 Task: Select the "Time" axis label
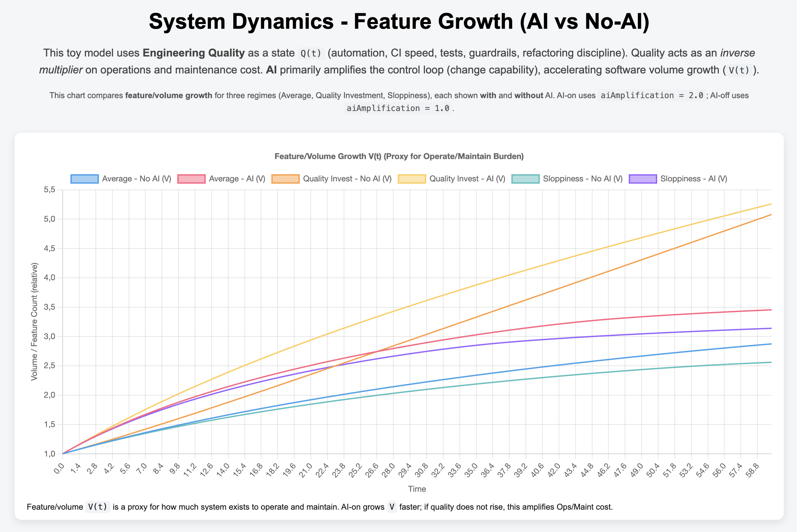tap(417, 489)
